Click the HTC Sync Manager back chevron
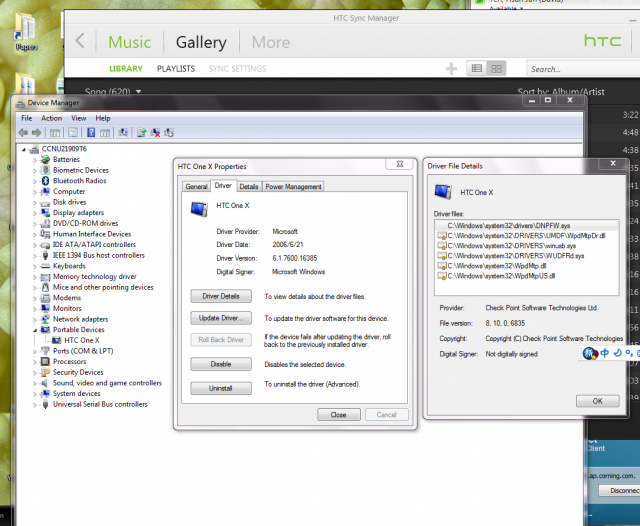The width and height of the screenshot is (640, 526). tap(80, 41)
